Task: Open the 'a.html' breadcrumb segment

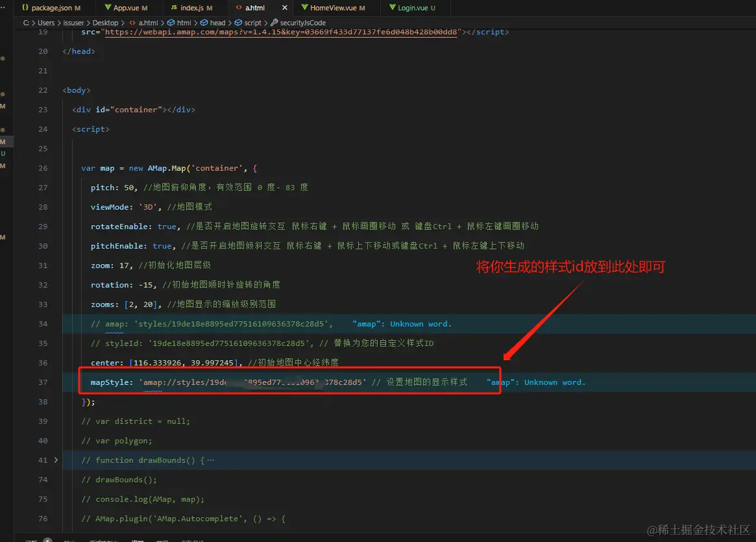Action: (148, 23)
